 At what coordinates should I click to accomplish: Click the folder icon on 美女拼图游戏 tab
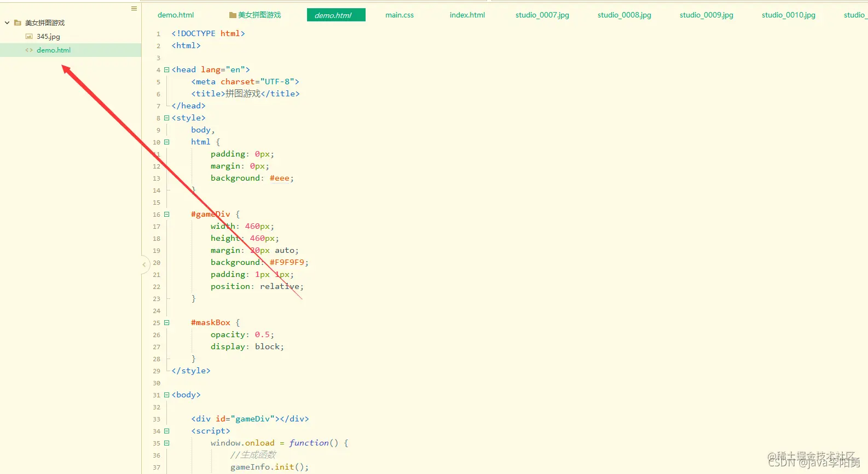233,15
